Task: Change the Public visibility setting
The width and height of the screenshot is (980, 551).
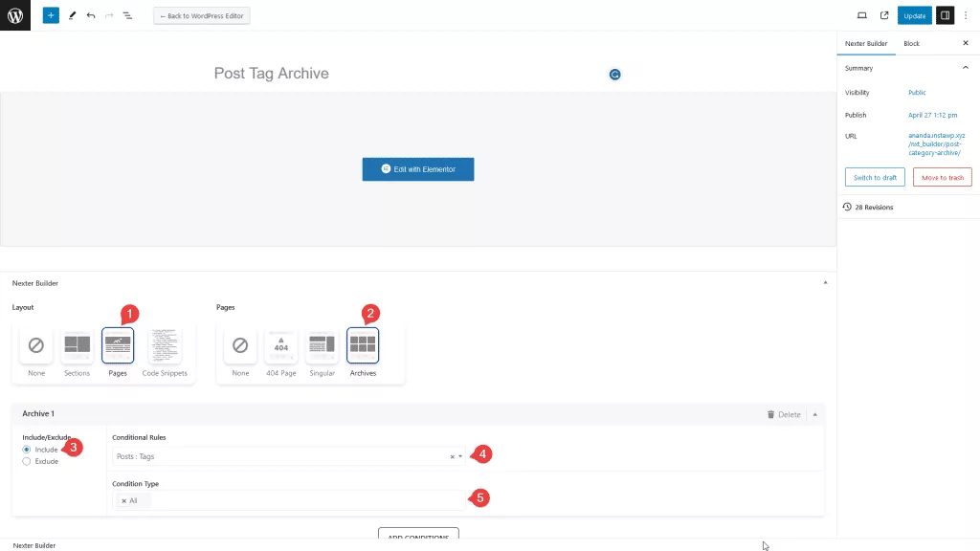Action: coord(917,93)
